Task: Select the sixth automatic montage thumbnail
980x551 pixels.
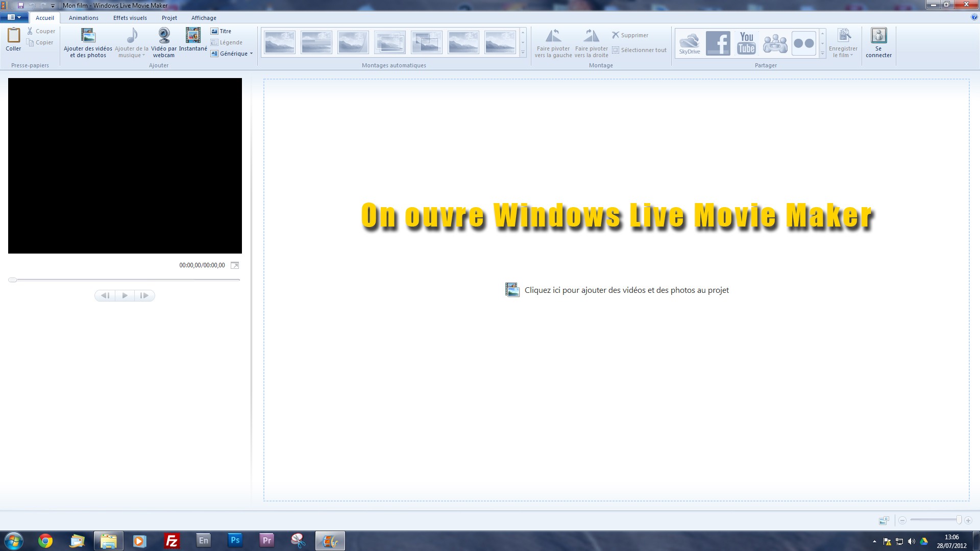Action: 463,42
